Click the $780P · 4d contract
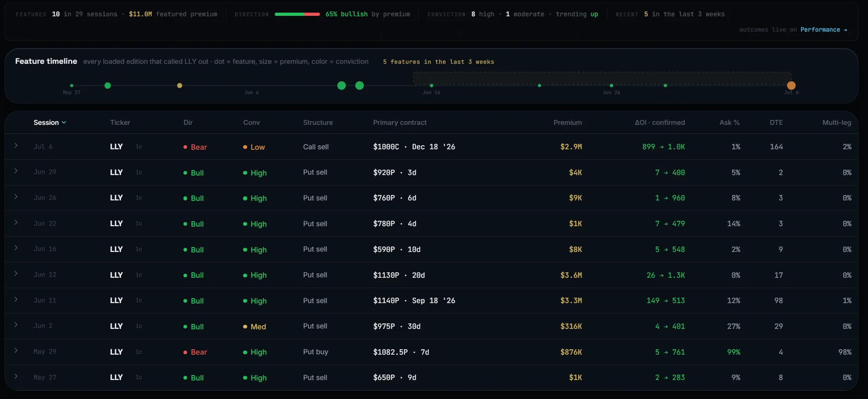The height and width of the screenshot is (399, 868). pyautogui.click(x=395, y=223)
